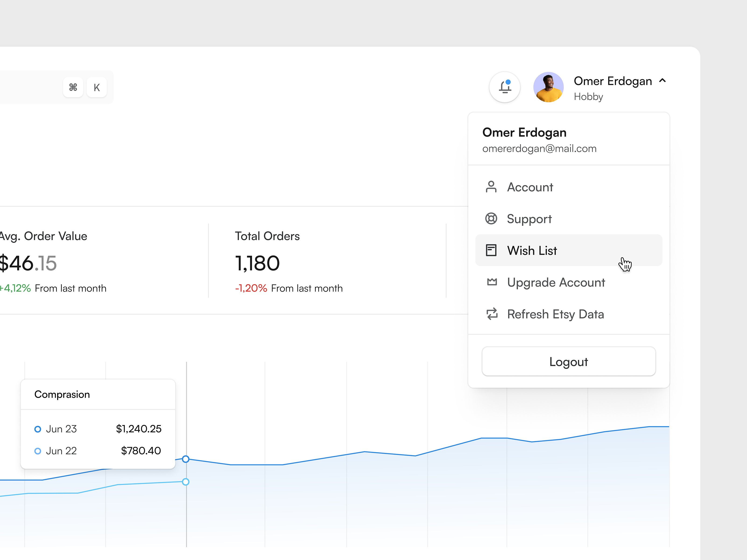Click the omererdogan@mail.com email text
Screen dimensions: 747x560
point(539,149)
